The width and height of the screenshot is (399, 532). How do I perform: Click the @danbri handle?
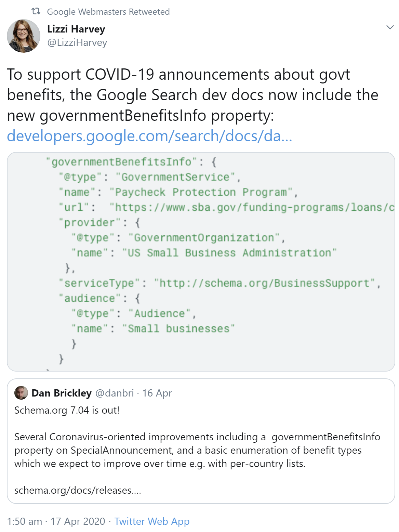[x=115, y=393]
